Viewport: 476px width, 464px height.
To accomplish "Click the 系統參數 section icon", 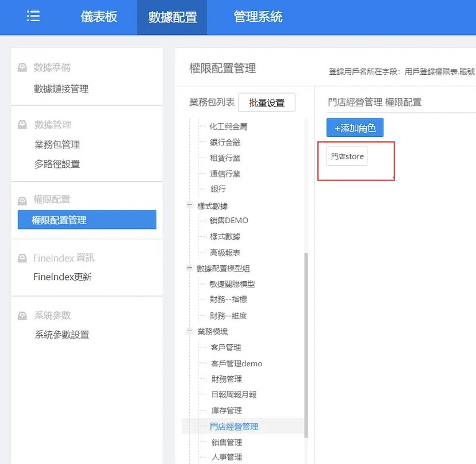I will coord(22,316).
